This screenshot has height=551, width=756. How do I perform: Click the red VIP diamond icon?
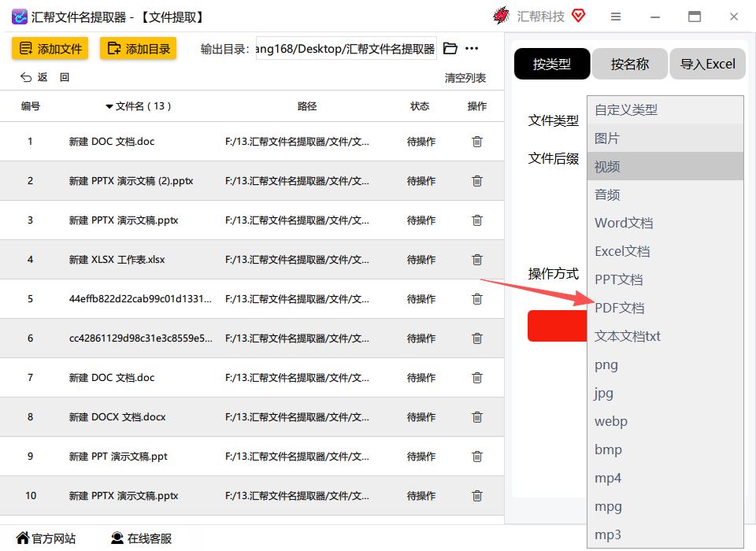tap(578, 16)
